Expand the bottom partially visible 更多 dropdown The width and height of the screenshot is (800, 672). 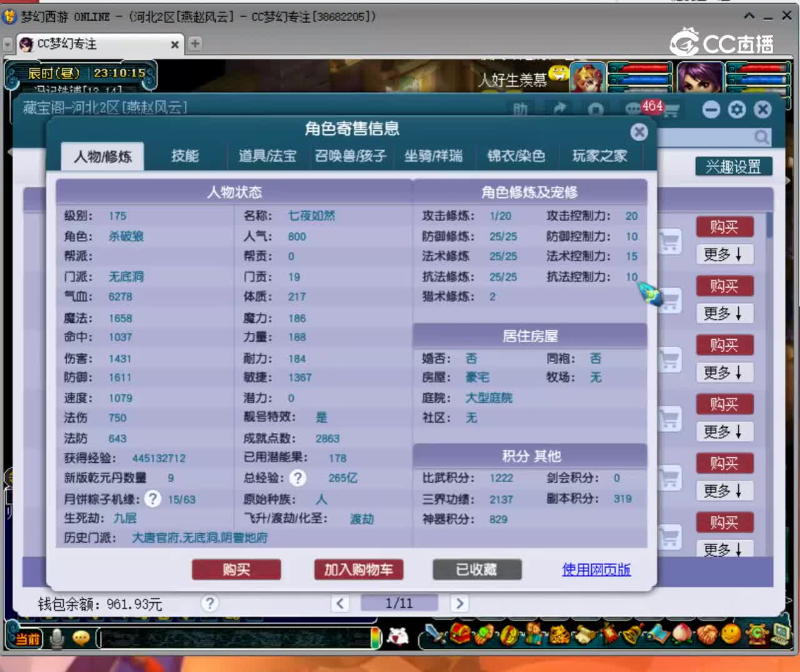click(x=724, y=549)
